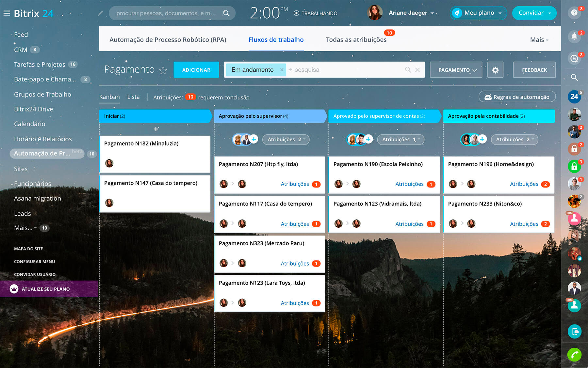
Task: Open Regras de automação
Action: coord(517,97)
